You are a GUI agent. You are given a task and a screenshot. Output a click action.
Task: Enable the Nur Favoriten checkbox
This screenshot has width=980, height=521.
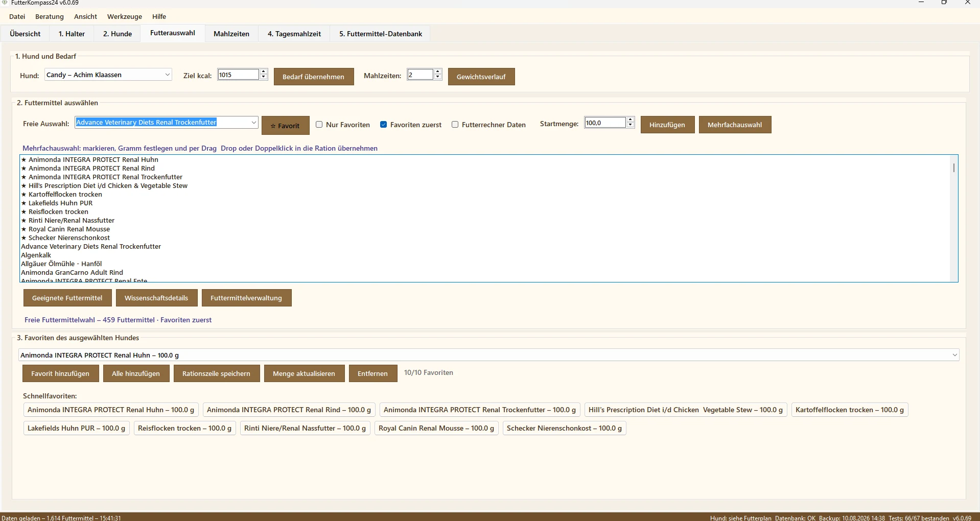click(x=319, y=125)
